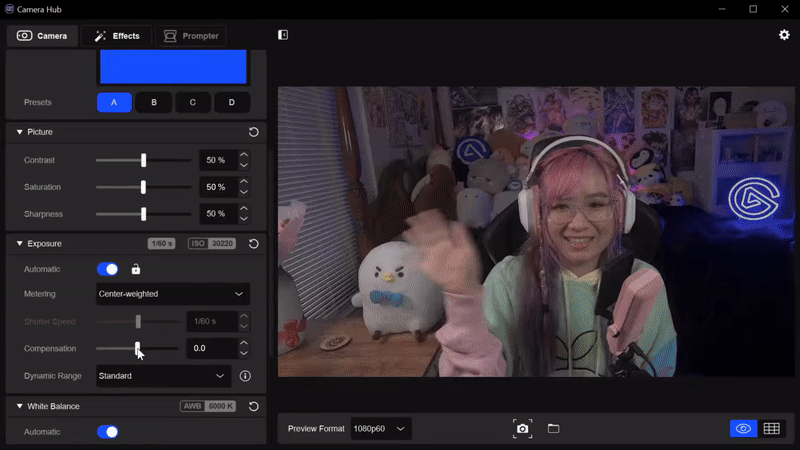Screen dimensions: 800x450
Task: Show Dynamic Range info icon
Action: pos(245,376)
